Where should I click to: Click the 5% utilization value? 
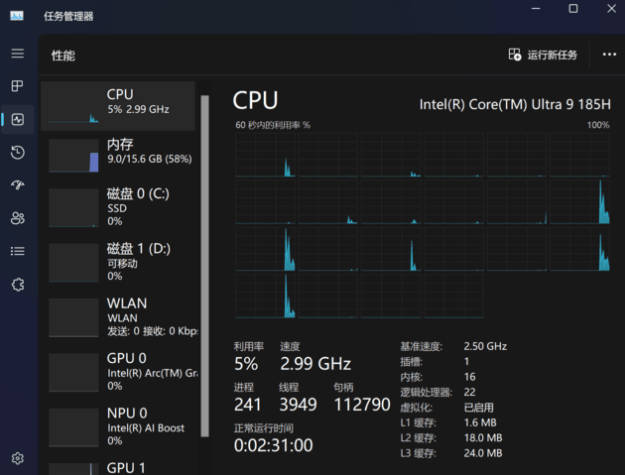pos(246,364)
